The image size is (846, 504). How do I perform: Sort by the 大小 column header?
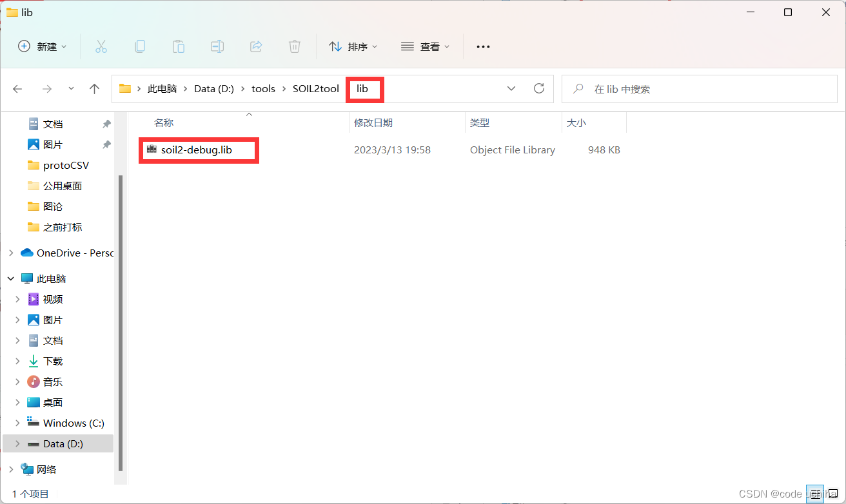point(576,122)
